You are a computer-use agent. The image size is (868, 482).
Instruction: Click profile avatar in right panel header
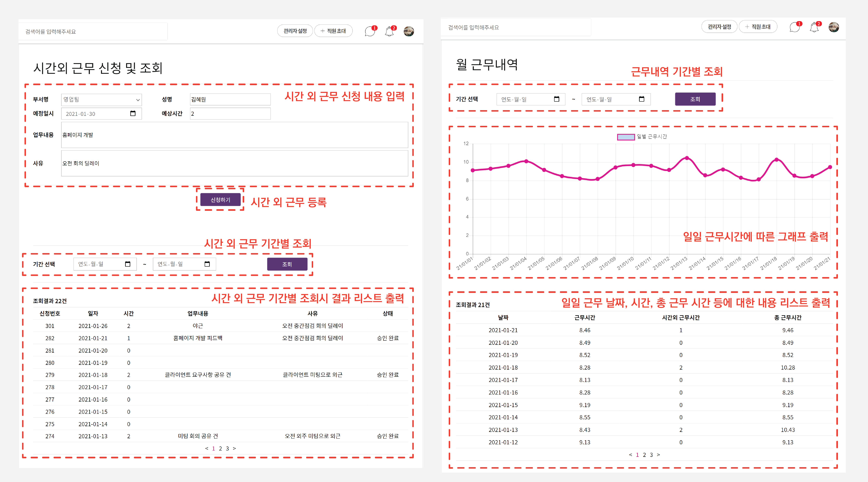point(834,27)
